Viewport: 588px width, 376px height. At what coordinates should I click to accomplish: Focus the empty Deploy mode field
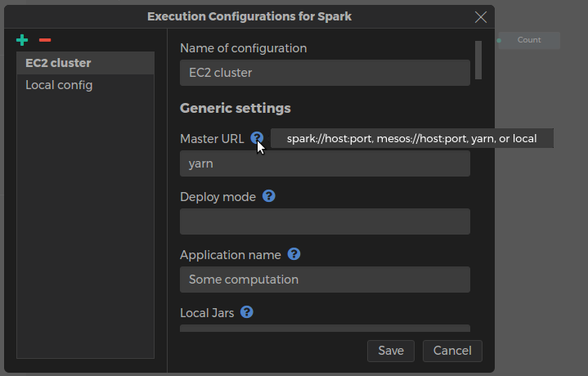point(325,222)
